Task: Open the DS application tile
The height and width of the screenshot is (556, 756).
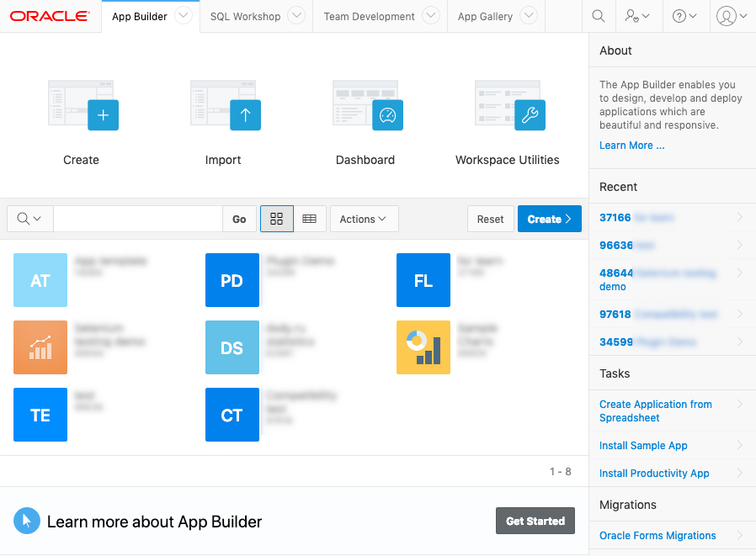Action: coord(232,347)
